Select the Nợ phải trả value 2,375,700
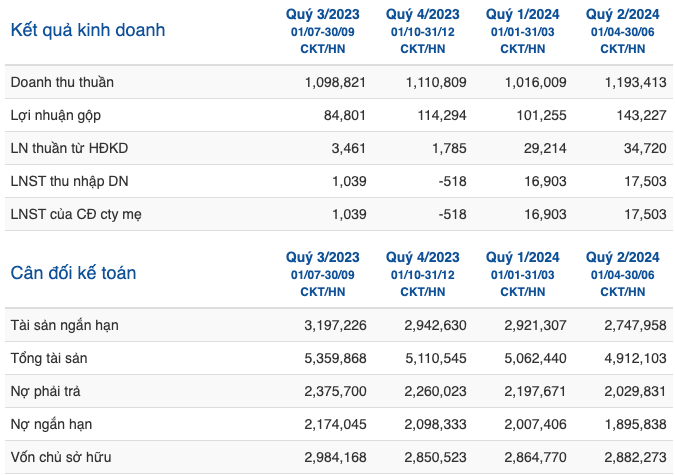 pyautogui.click(x=335, y=391)
